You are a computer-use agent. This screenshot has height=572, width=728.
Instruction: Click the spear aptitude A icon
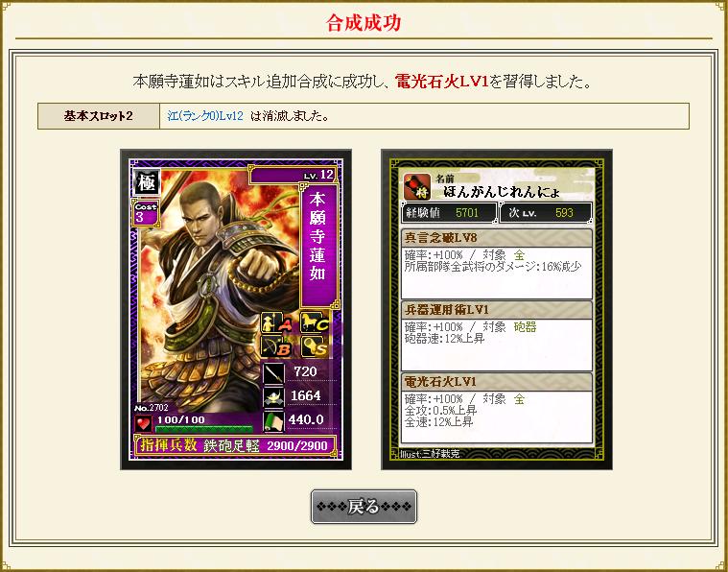coord(277,322)
